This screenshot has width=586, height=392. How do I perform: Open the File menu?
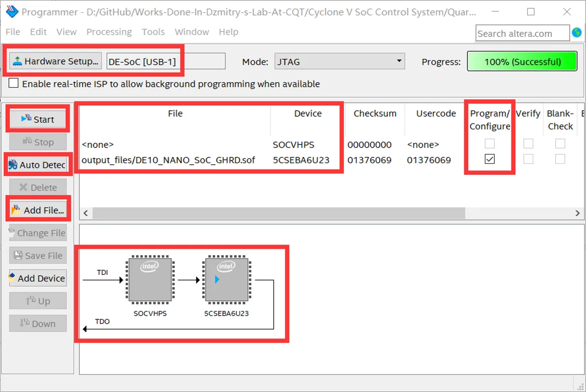click(x=13, y=32)
